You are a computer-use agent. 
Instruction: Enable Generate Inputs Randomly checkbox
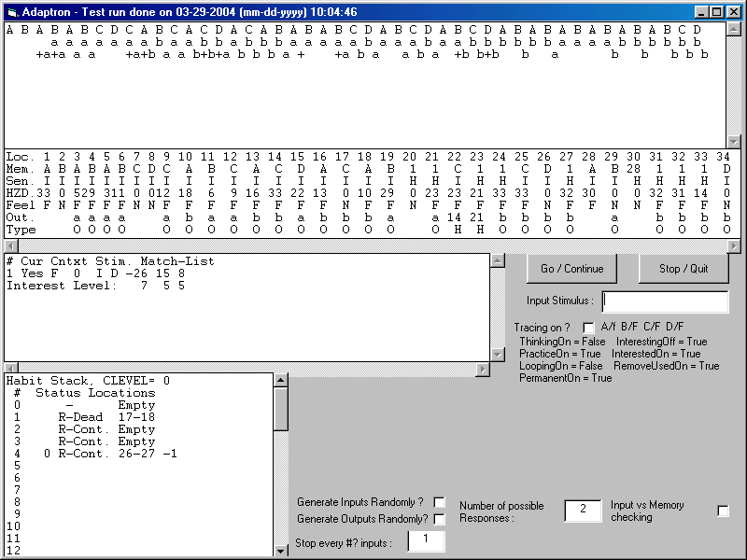click(439, 502)
